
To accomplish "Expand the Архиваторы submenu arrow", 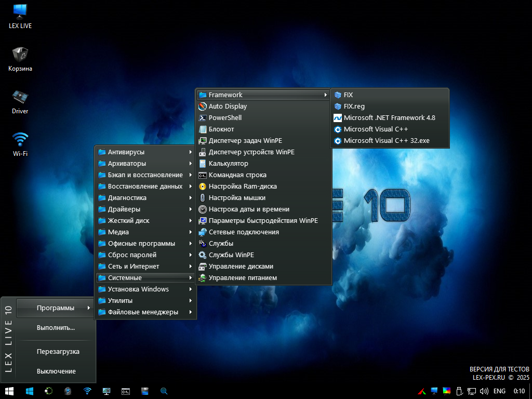I will pyautogui.click(x=191, y=164).
